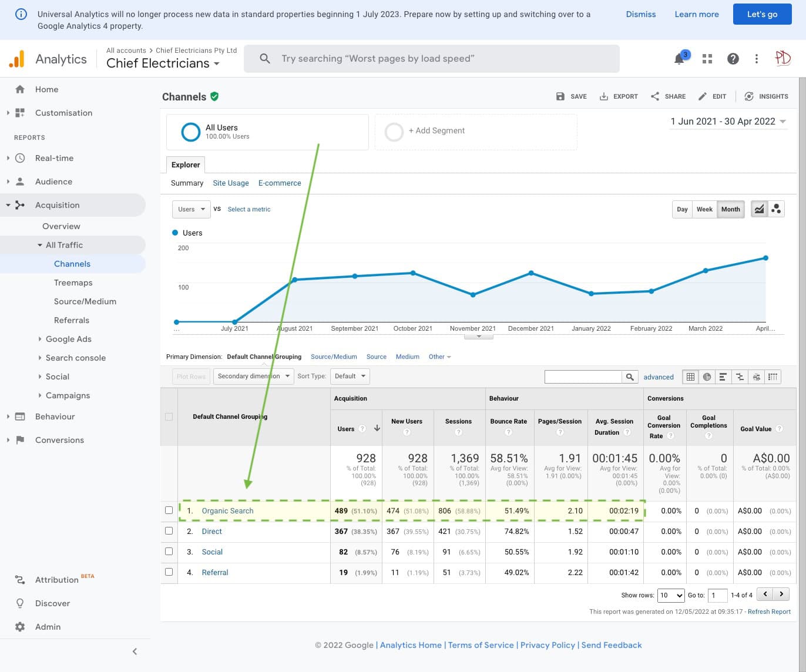The width and height of the screenshot is (806, 672).
Task: Open the Show rows dropdown
Action: [671, 595]
